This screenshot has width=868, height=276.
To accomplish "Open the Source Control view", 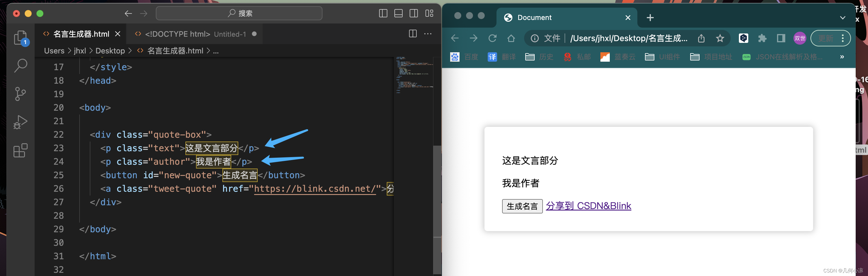I will click(x=21, y=94).
